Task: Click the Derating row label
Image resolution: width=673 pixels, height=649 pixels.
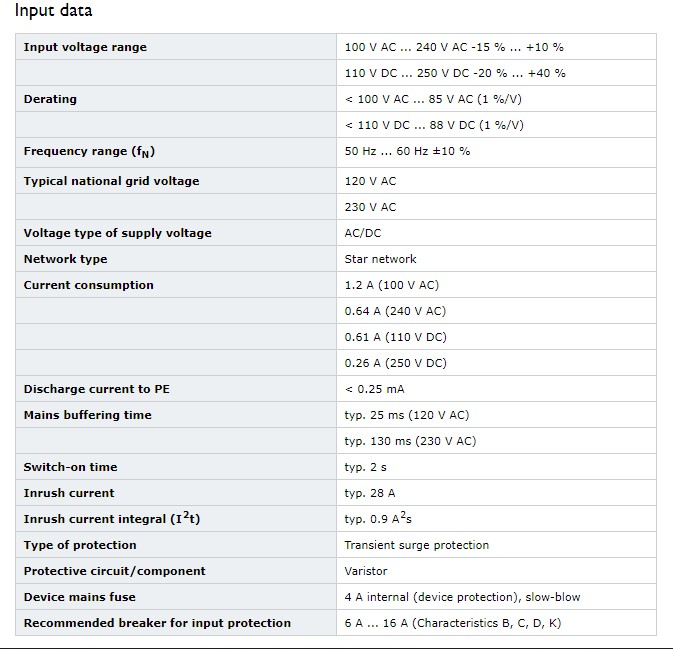Action: 50,99
